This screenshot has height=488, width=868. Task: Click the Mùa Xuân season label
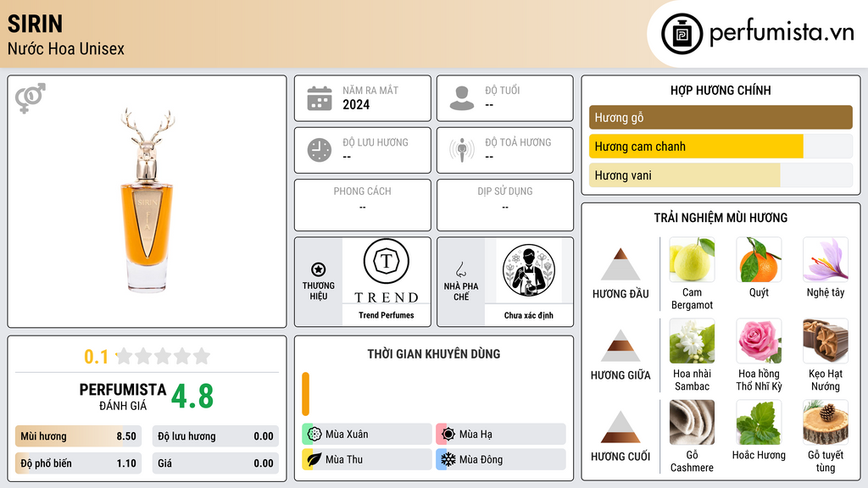347,435
